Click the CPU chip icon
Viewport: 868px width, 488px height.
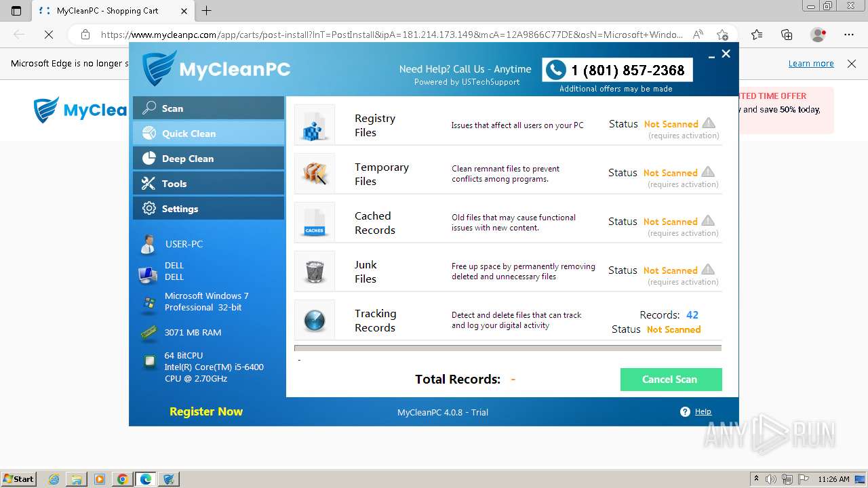click(x=149, y=362)
